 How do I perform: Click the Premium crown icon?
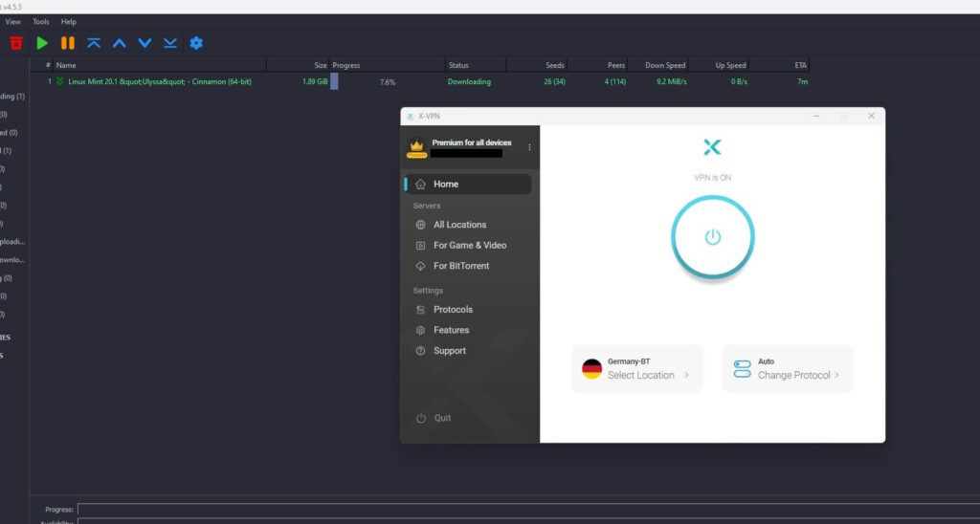pos(417,148)
